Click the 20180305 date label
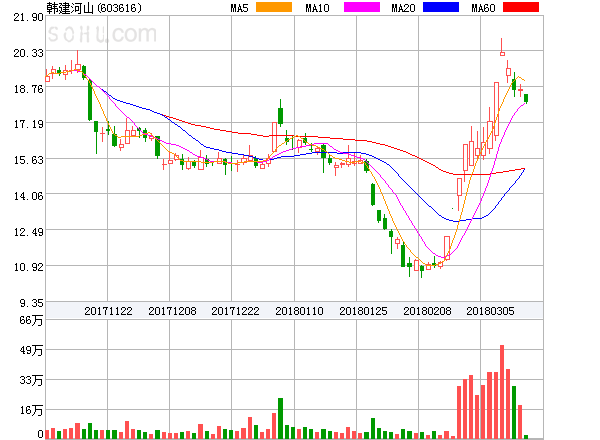The height and width of the screenshot is (440, 600). click(490, 311)
